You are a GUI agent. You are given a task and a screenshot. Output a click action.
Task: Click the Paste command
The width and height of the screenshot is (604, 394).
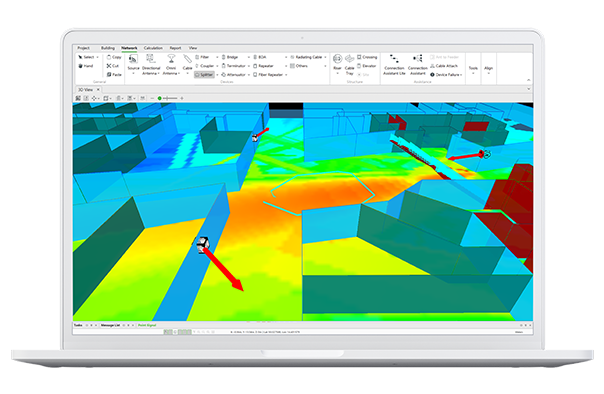114,75
